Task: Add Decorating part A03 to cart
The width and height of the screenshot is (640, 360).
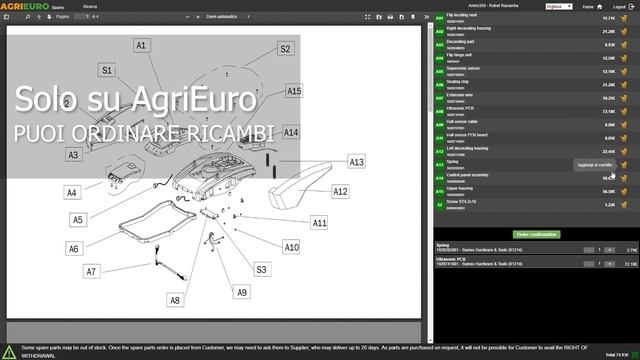Action: [x=624, y=45]
